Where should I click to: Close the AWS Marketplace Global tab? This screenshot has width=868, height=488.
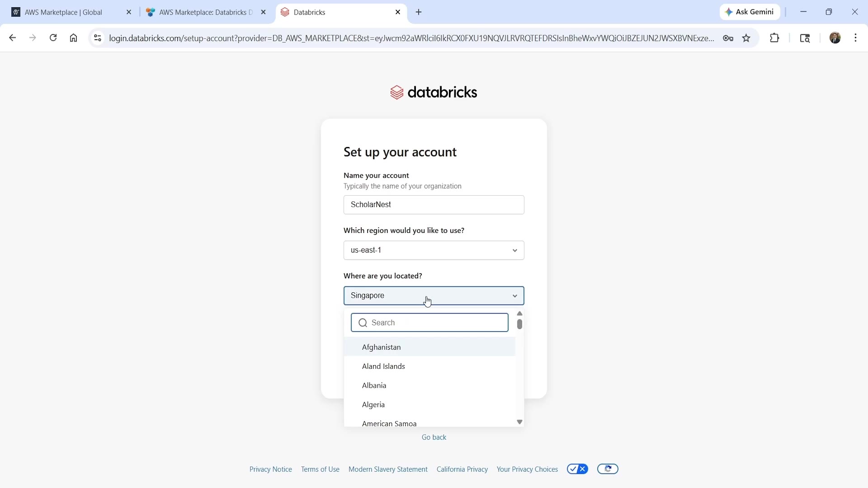pos(129,12)
